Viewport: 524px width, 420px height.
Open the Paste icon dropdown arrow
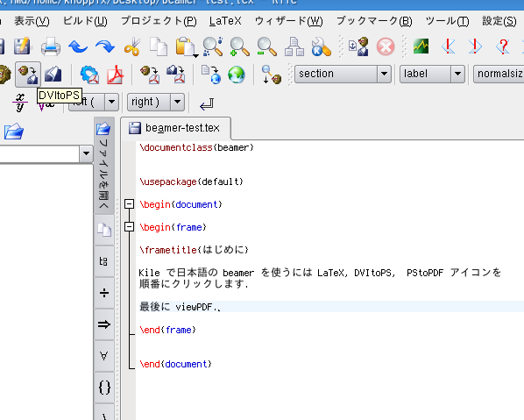click(195, 55)
